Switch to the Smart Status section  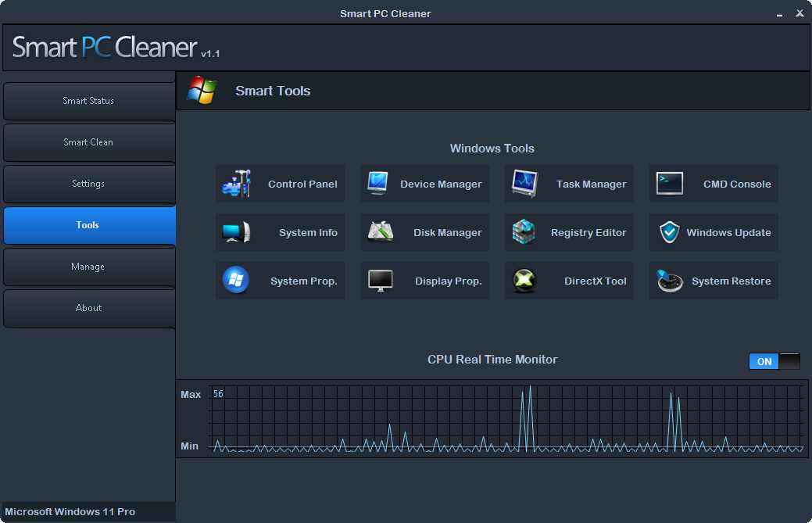point(89,101)
